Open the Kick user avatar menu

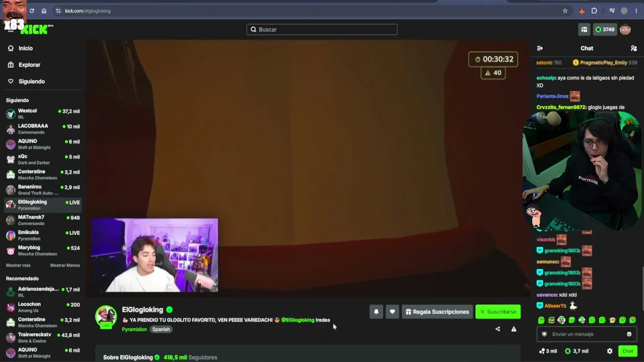pos(625,30)
